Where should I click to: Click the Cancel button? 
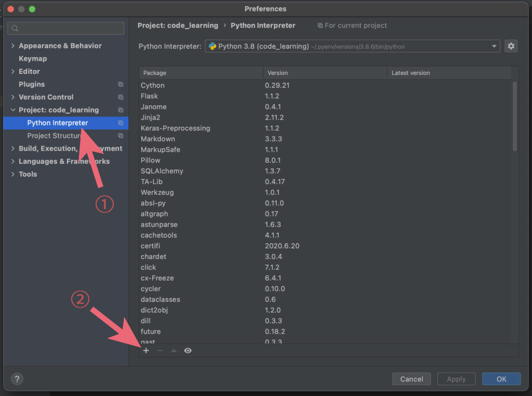click(x=411, y=379)
